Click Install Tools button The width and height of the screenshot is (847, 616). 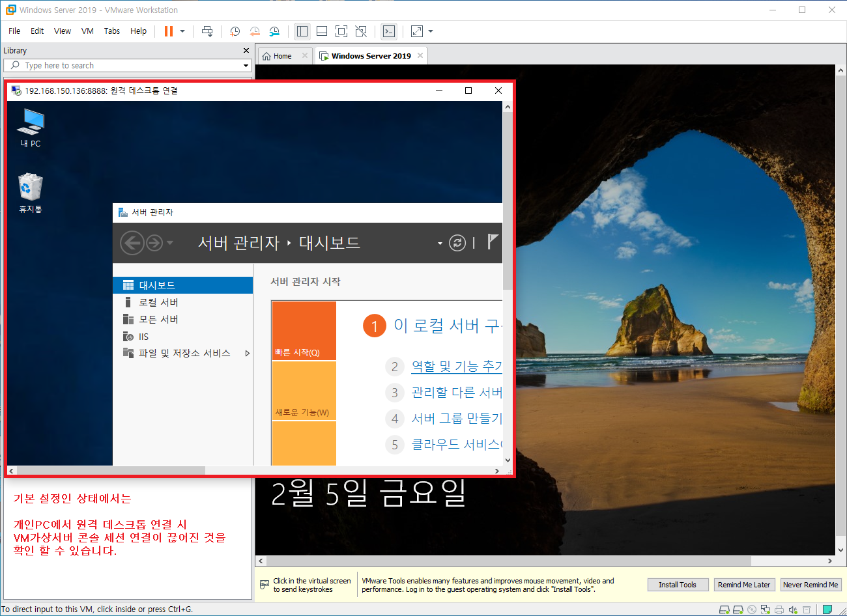pos(678,585)
